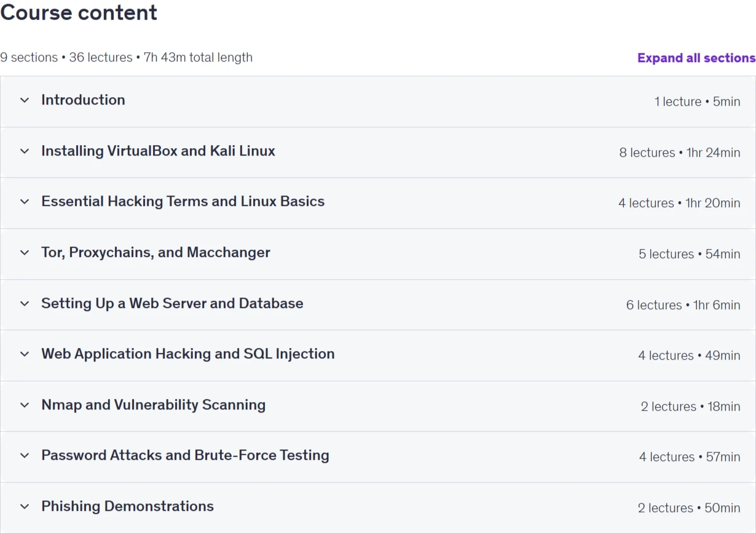Click the chevron for Web Application Hacking
Screen dimensions: 756x533
pyautogui.click(x=25, y=354)
